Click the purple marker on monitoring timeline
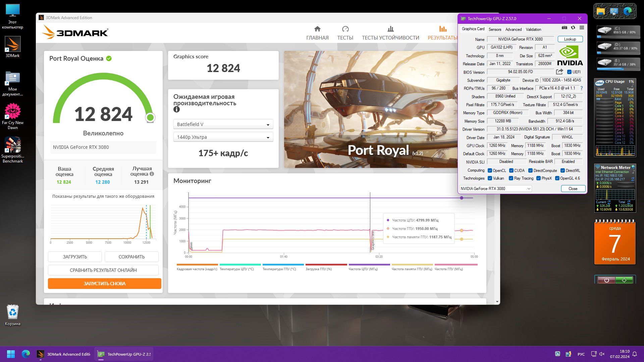644x362 pixels. point(462,198)
